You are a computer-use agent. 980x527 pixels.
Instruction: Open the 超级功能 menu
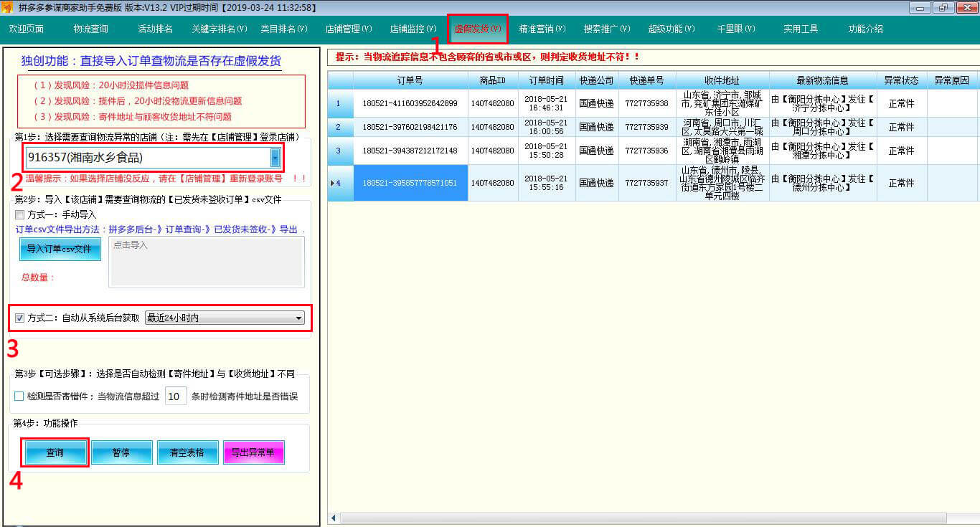(x=672, y=29)
